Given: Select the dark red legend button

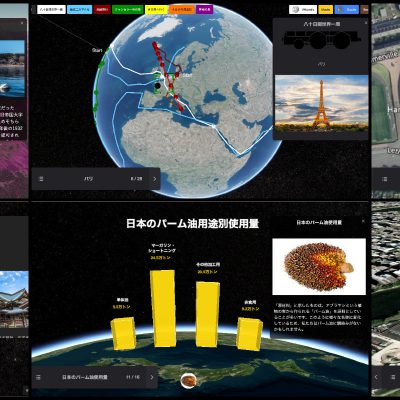Looking at the screenshot, I should pyautogui.click(x=102, y=10).
